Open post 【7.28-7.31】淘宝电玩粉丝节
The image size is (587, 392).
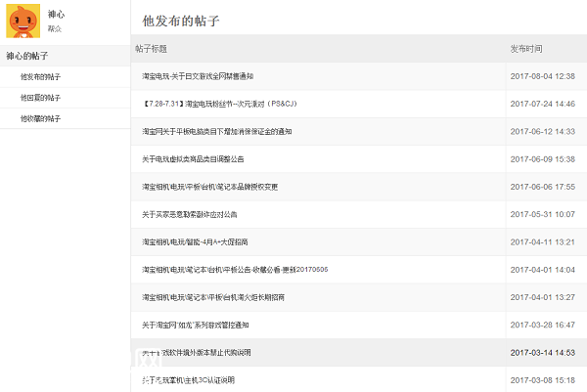point(220,104)
